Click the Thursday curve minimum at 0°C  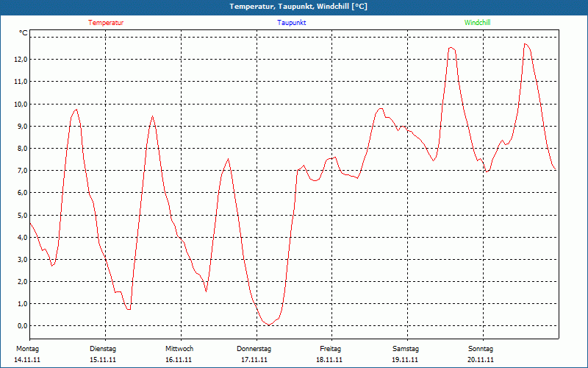[x=269, y=325]
